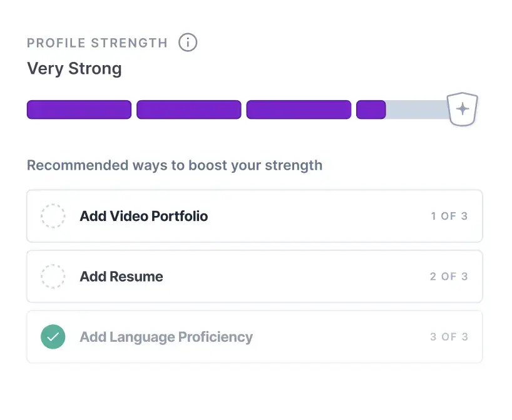Select the Very Strong status label

[74, 69]
